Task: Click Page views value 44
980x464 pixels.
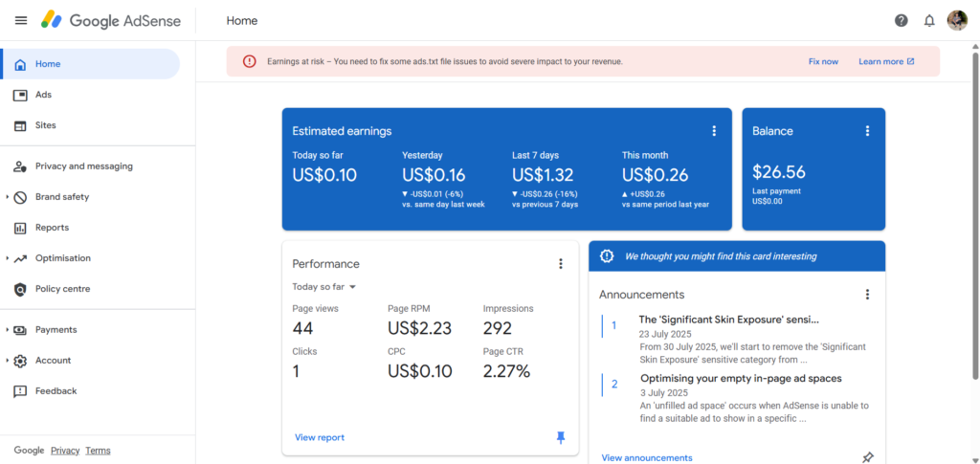Action: [x=302, y=328]
